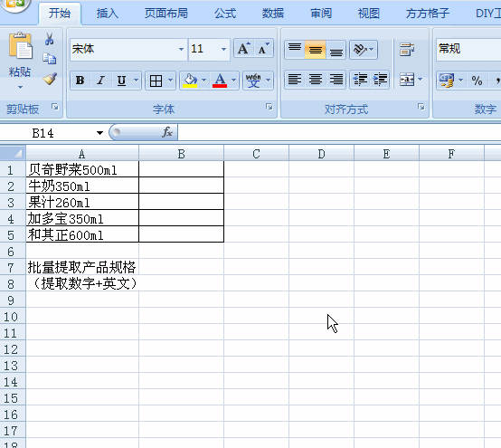Open the Office button menu
Viewport: 501px width, 448px height.
point(14,5)
